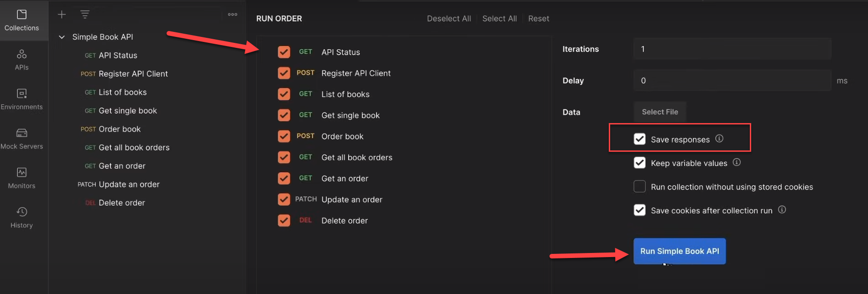Select Get an order row in run order

click(x=345, y=178)
